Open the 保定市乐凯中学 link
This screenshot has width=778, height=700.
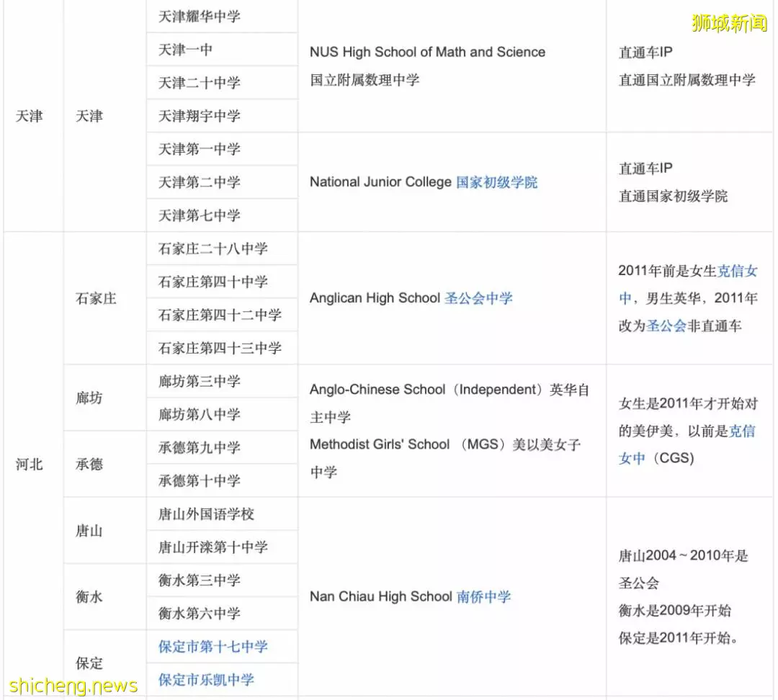(206, 680)
